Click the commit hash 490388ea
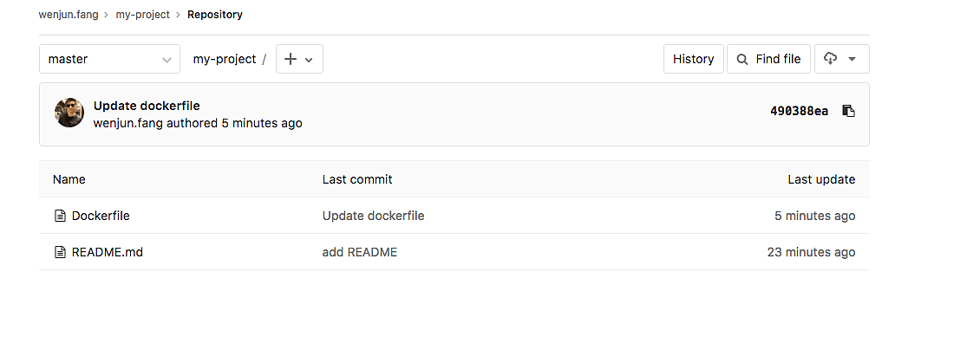Viewport: 980px width, 356px height. 799,111
